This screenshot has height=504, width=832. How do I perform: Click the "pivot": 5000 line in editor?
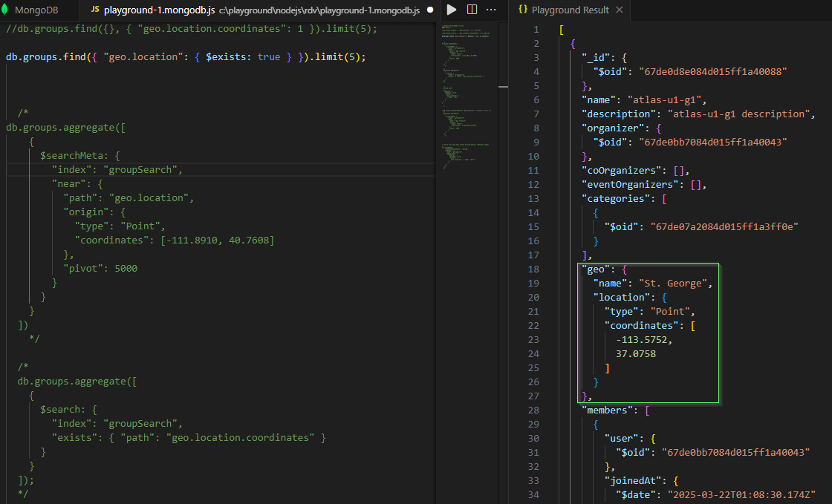(100, 269)
